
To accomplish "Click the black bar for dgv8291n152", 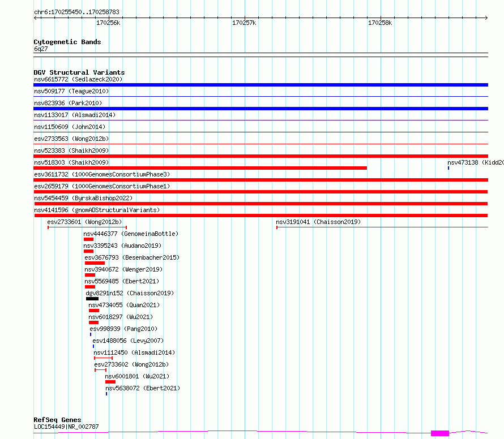I will point(92,299).
